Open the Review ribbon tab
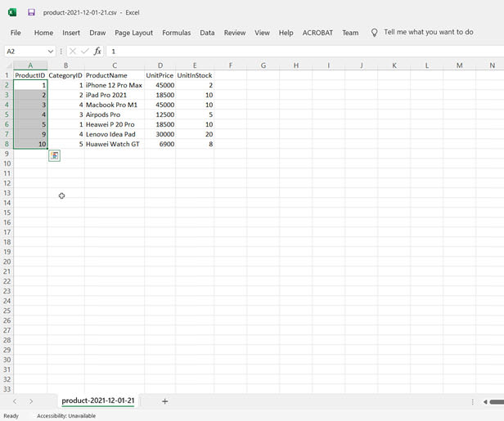This screenshot has height=421, width=504. click(235, 33)
